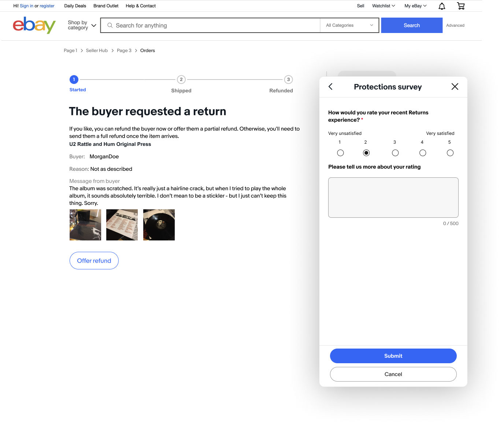Screen dimensions: 504x427
Task: Expand Shop by category dropdown
Action: [82, 25]
